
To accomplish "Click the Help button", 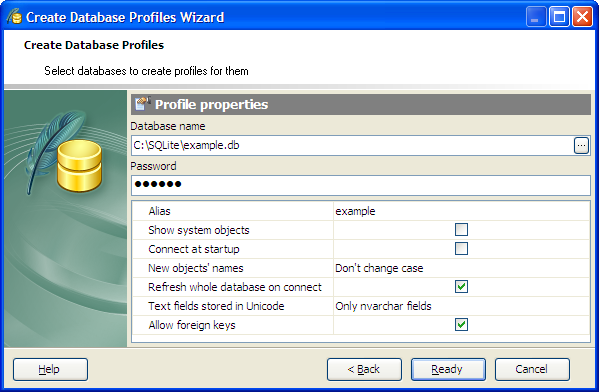I will tap(50, 369).
